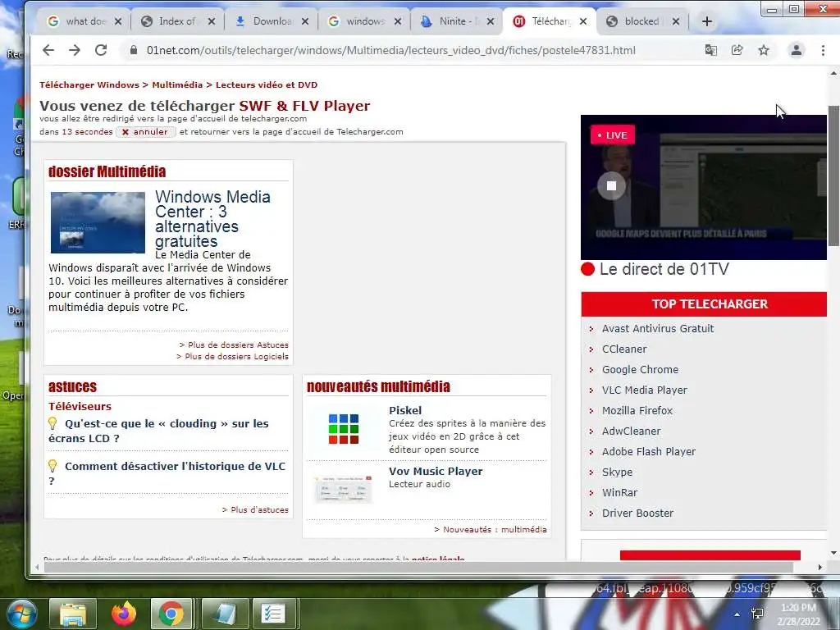Open 'Google Chrome' in top list

point(640,370)
